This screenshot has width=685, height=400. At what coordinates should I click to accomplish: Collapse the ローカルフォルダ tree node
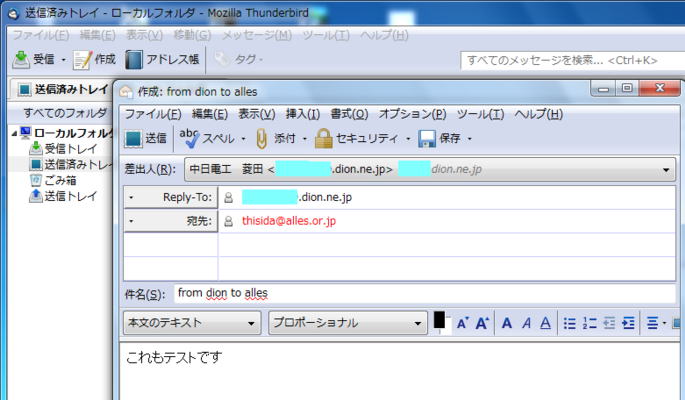[14, 134]
